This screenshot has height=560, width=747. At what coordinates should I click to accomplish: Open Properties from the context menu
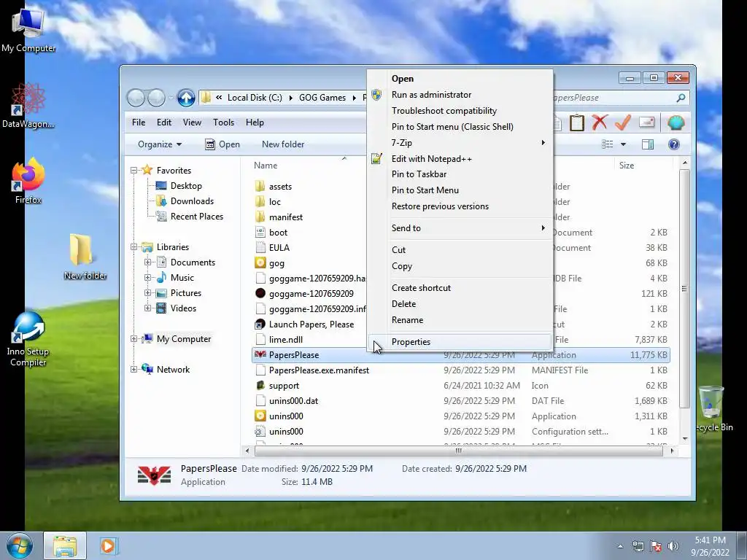click(460, 342)
